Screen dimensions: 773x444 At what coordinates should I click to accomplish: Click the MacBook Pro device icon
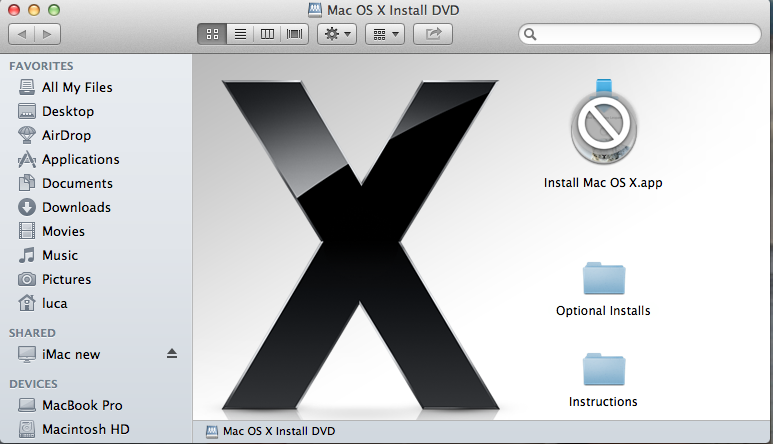27,405
